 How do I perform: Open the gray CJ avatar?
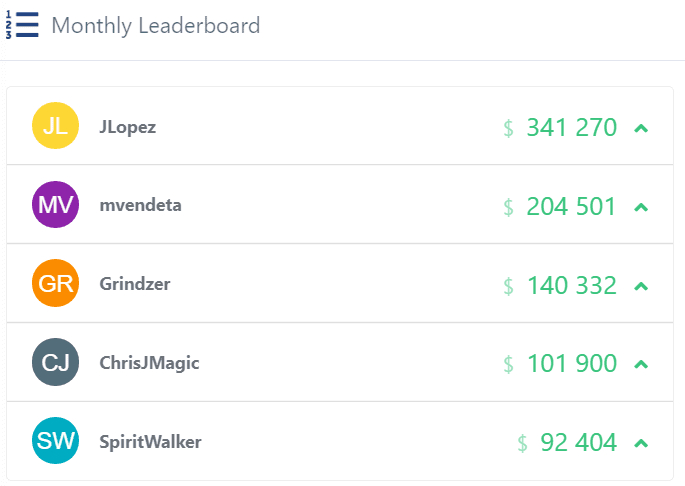(55, 362)
